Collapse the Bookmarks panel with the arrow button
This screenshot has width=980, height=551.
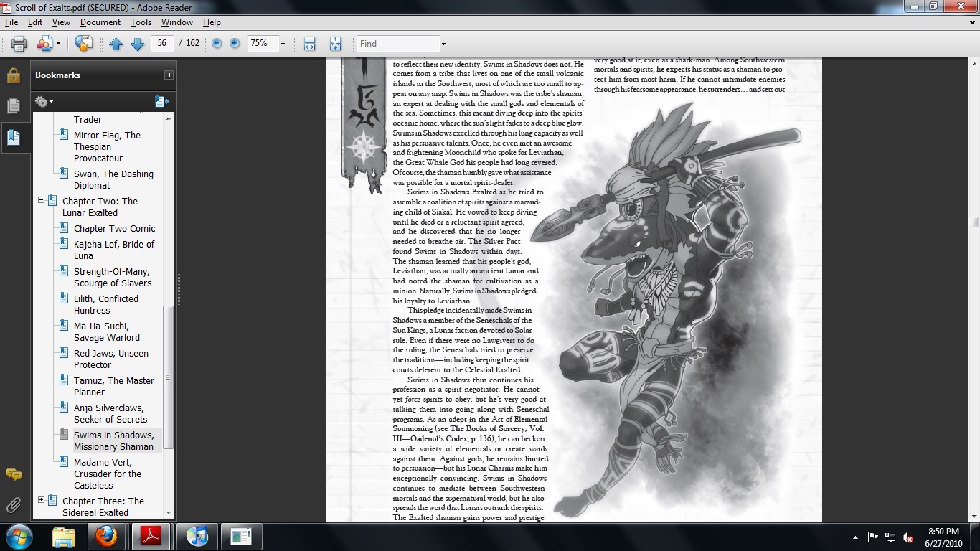click(169, 75)
